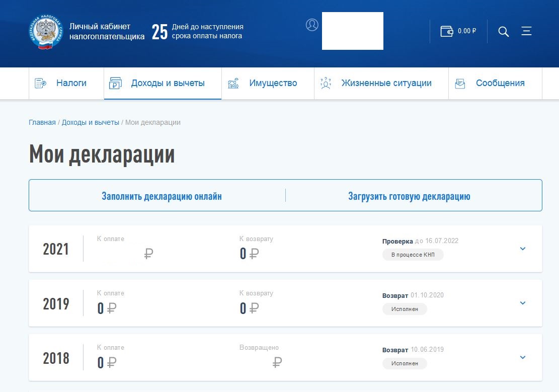
Task: Click the К возврату amount in 2019 row
Action: click(249, 308)
